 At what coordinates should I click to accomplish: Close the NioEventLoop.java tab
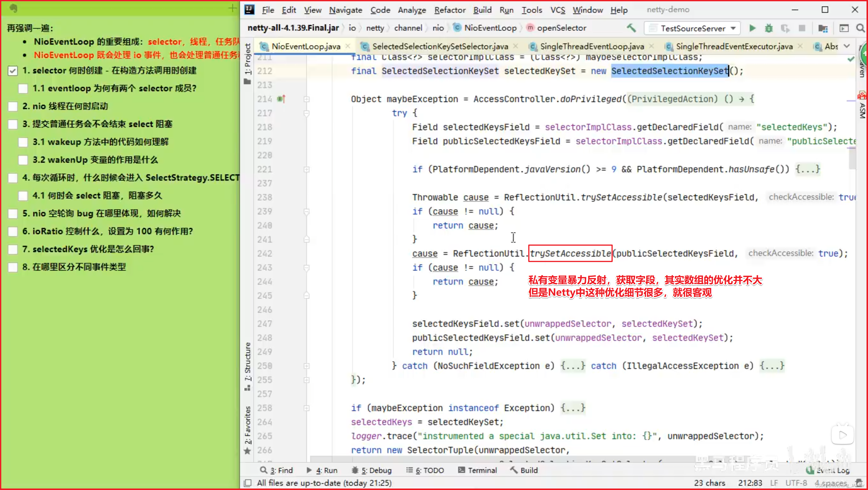tap(348, 46)
